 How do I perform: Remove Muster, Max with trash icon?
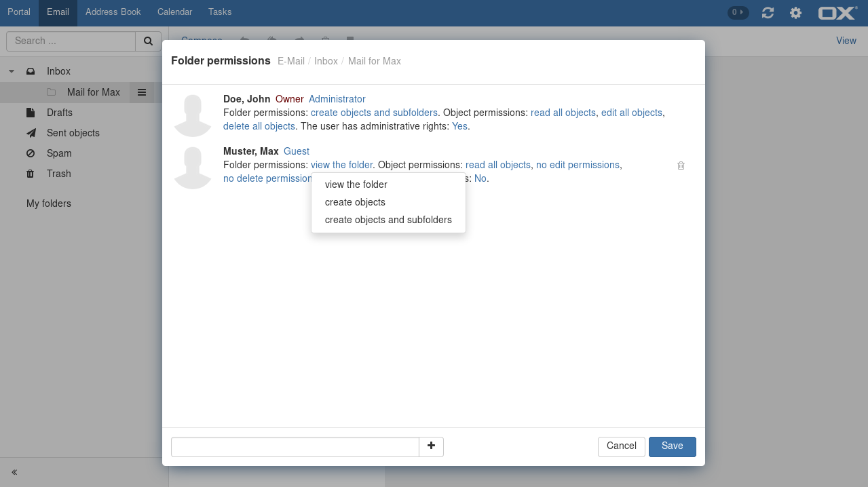pyautogui.click(x=681, y=165)
